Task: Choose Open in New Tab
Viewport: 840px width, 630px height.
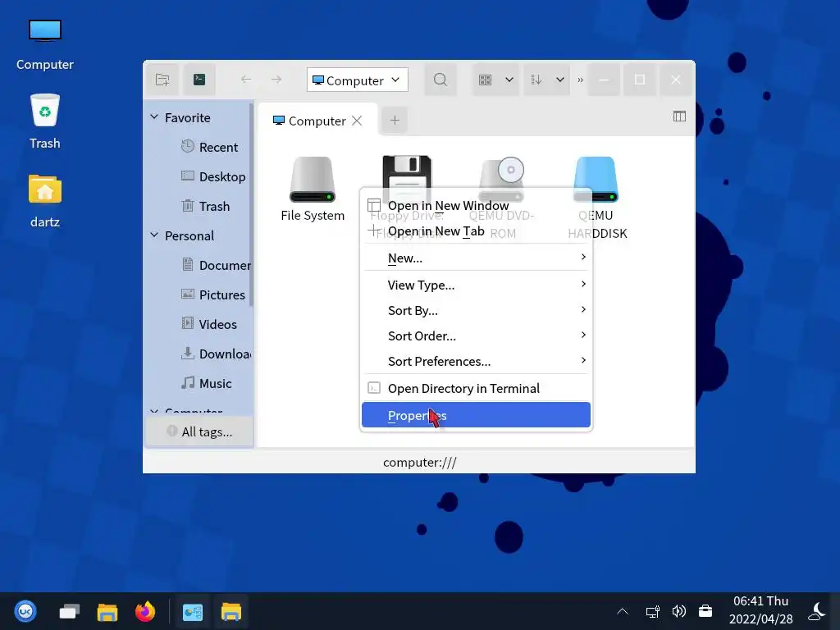Action: [476, 231]
